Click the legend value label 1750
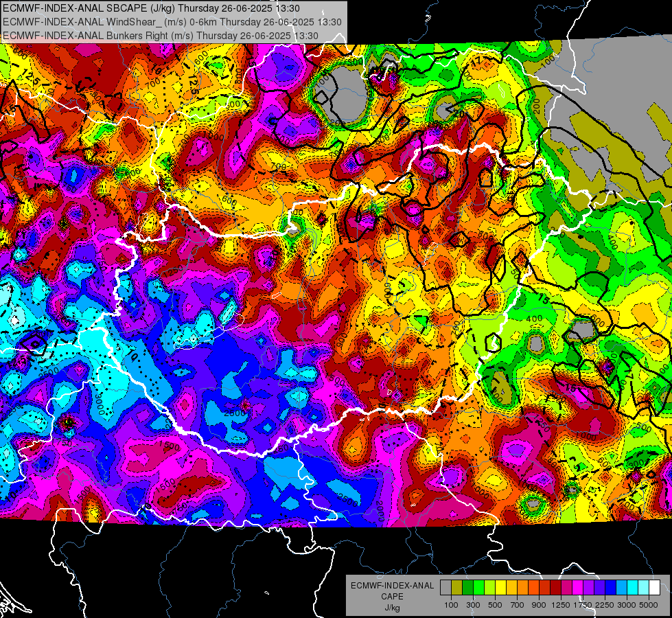This screenshot has width=672, height=618. coord(583,605)
